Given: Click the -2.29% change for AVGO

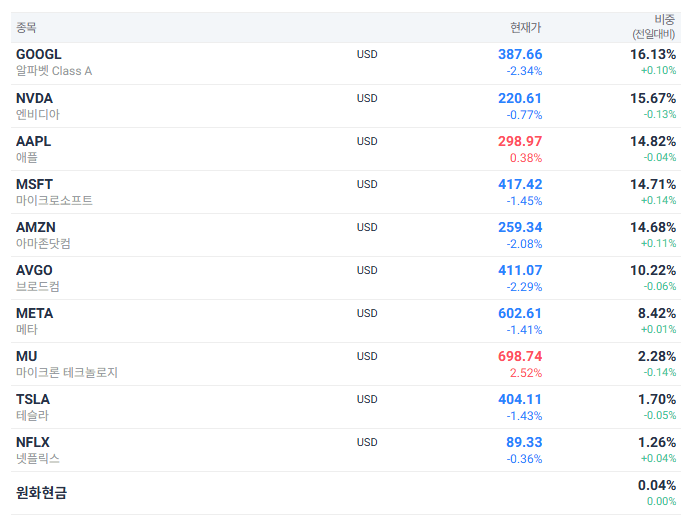Looking at the screenshot, I should click(524, 287).
